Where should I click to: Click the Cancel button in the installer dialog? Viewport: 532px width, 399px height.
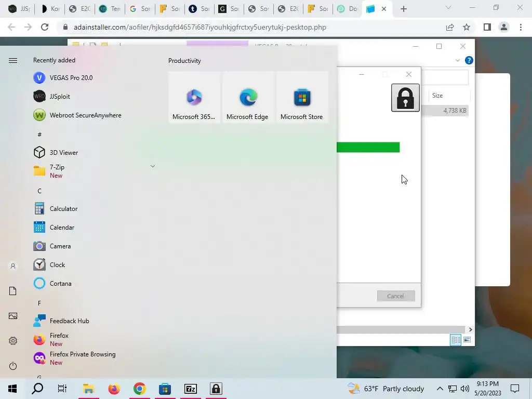[x=396, y=296]
